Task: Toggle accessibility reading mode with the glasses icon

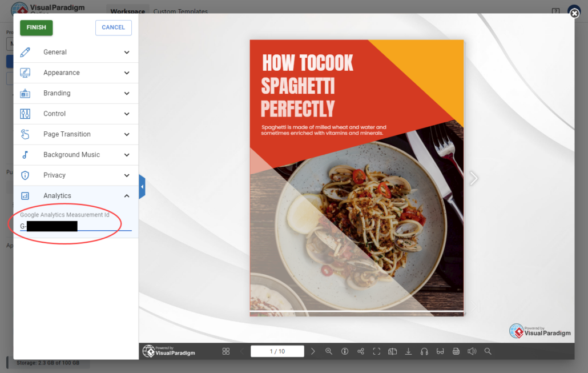Action: tap(440, 351)
